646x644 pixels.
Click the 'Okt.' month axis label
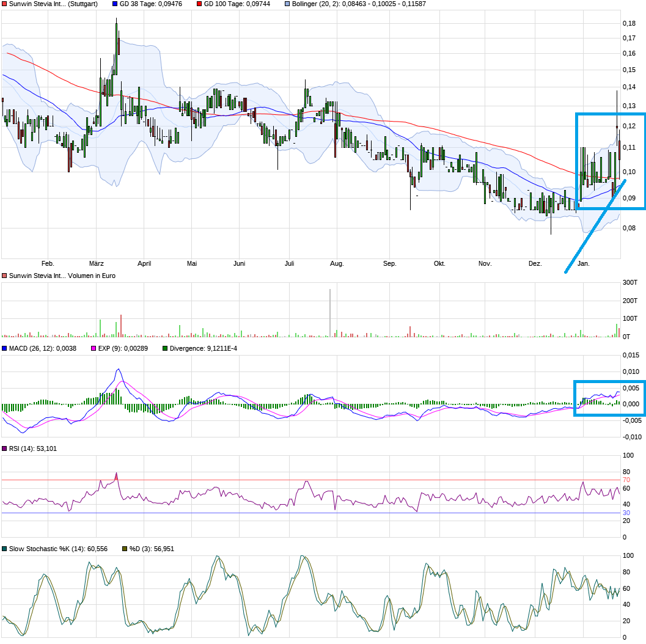(x=439, y=263)
